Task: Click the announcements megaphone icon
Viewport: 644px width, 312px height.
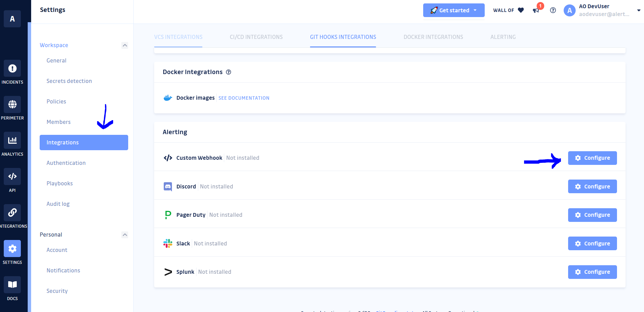Action: coord(536,10)
